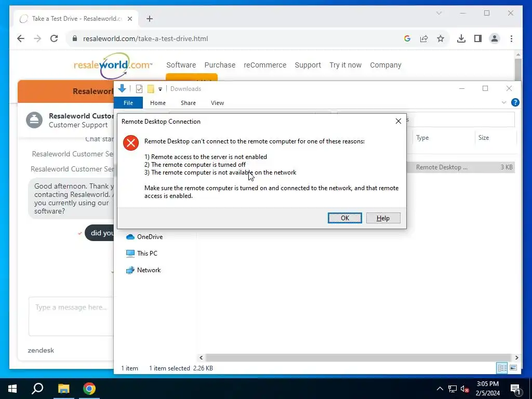532x399 pixels.
Task: Open Chrome three-dot menu
Action: (511, 38)
